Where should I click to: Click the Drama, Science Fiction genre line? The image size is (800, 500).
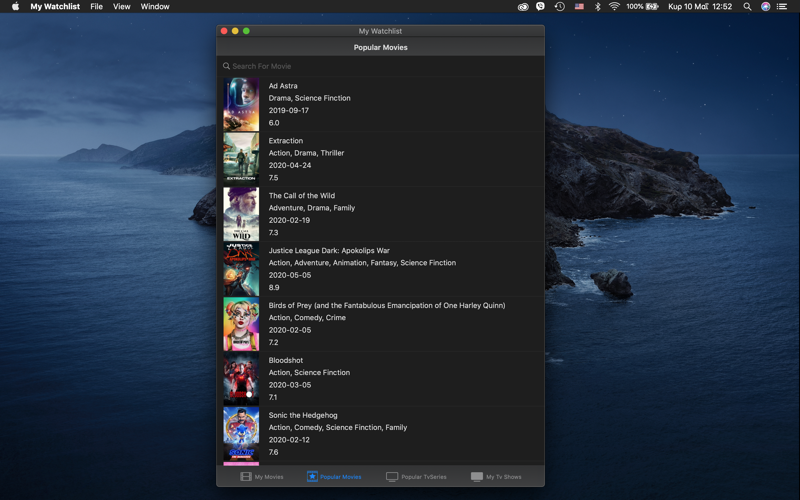[x=310, y=98]
